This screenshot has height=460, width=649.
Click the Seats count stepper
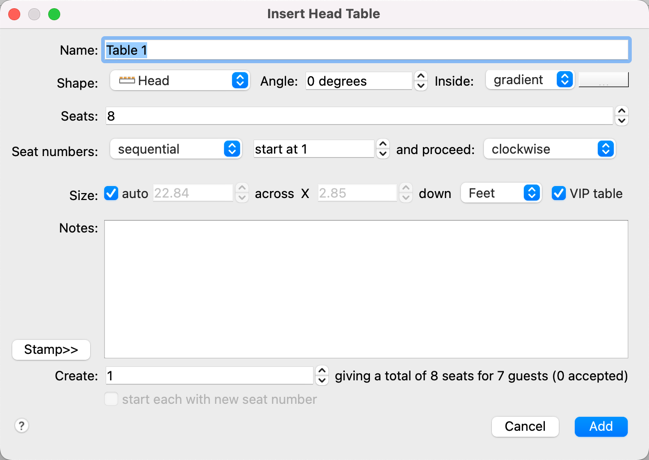[621, 116]
